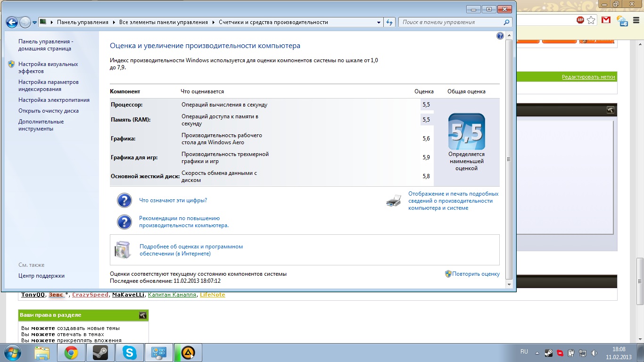Toggle the RU input language indicator

[524, 352]
